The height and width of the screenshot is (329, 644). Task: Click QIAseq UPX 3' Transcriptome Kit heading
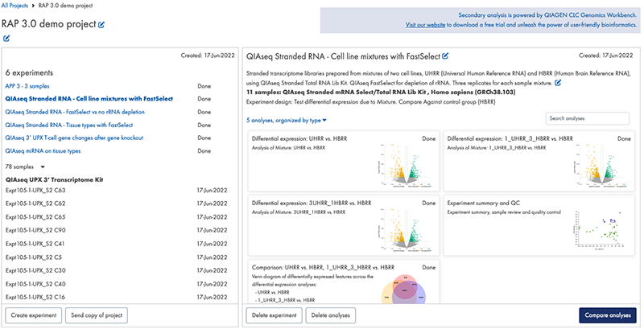click(x=54, y=179)
